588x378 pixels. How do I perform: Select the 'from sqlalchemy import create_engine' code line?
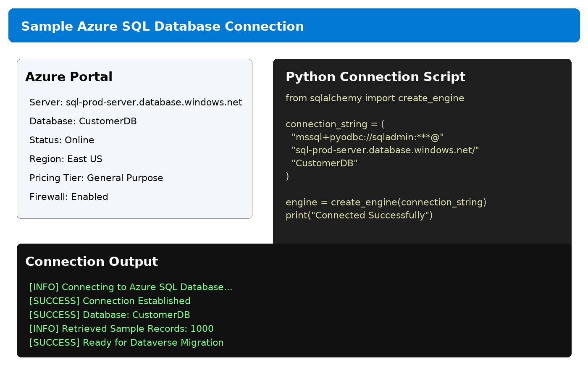pyautogui.click(x=375, y=98)
